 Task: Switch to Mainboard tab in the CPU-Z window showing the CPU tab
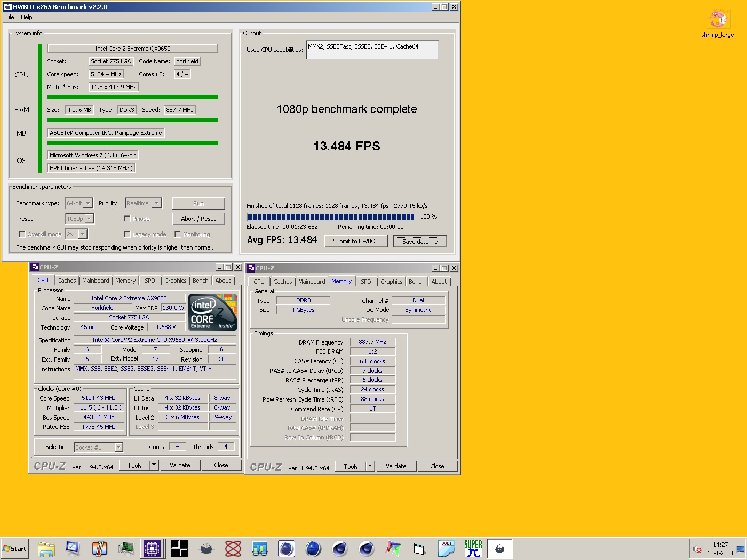coord(96,281)
